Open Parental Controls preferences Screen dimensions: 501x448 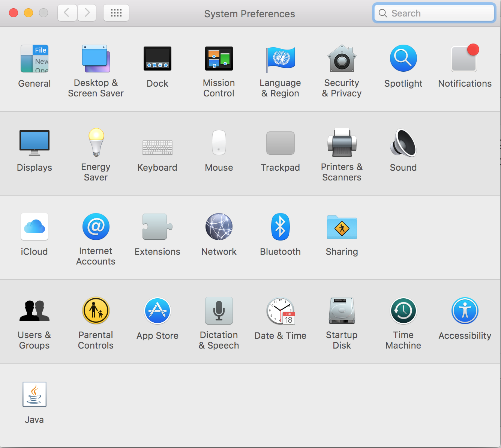(96, 311)
